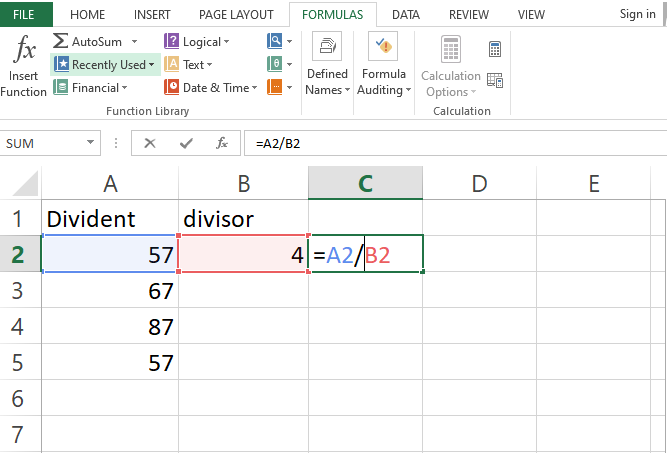Viewport: 667px width, 453px height.
Task: Select column C header
Action: pyautogui.click(x=365, y=183)
